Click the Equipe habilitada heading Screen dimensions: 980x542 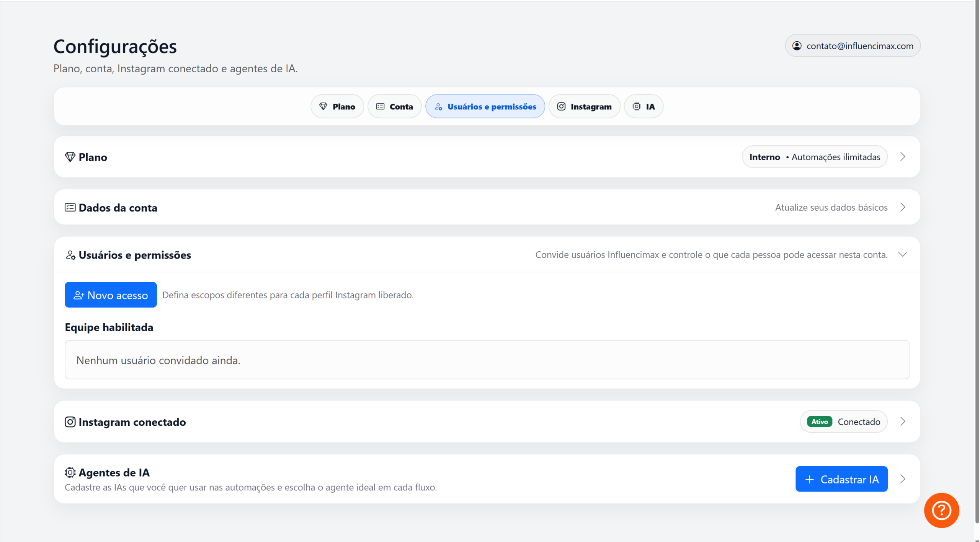[109, 327]
